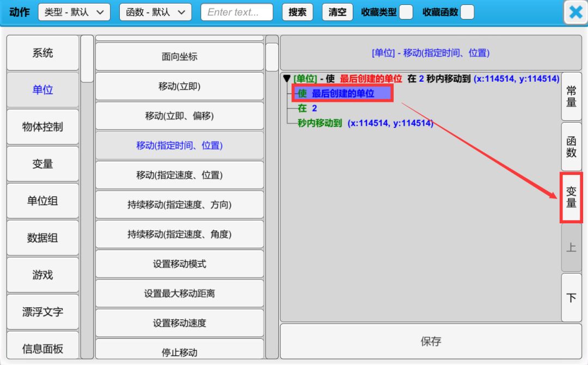Select the 单位 category tab

42,90
